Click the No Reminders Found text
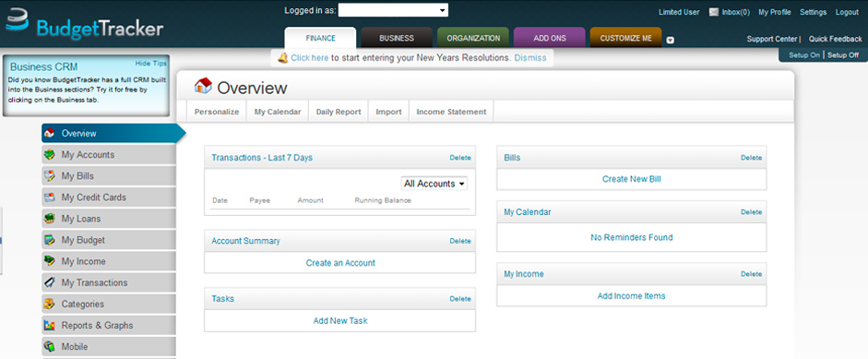 click(632, 238)
